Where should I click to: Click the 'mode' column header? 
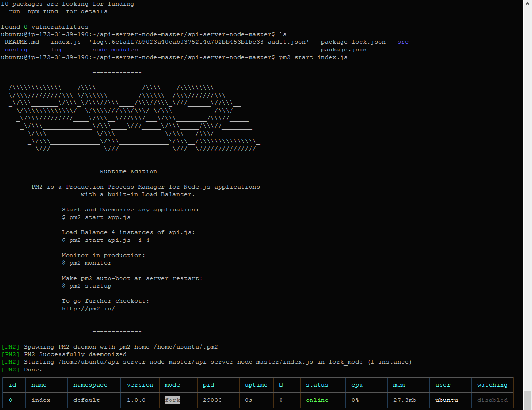tap(172, 385)
